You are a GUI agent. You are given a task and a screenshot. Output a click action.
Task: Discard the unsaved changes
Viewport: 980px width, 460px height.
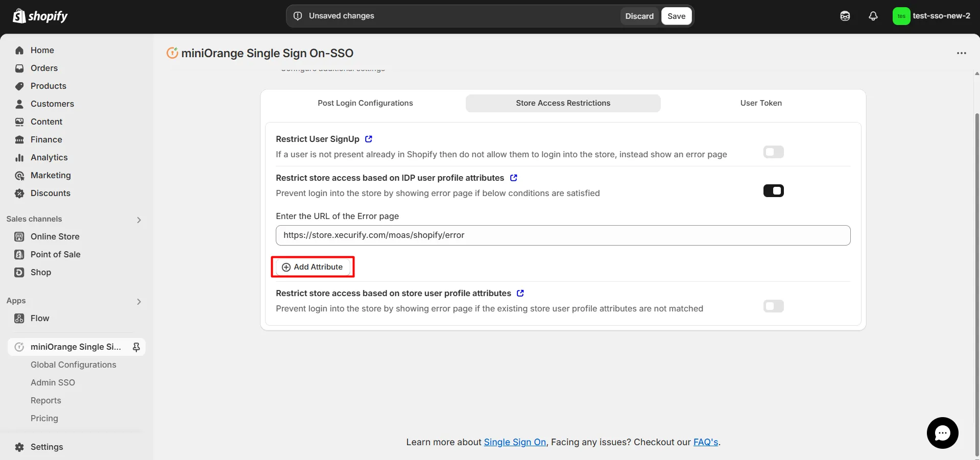(x=639, y=16)
